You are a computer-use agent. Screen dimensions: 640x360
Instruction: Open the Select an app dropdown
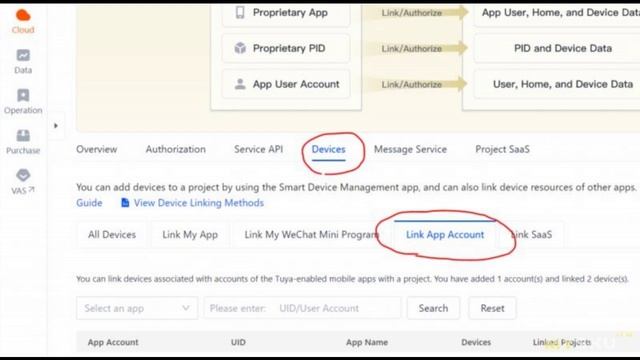coord(137,308)
